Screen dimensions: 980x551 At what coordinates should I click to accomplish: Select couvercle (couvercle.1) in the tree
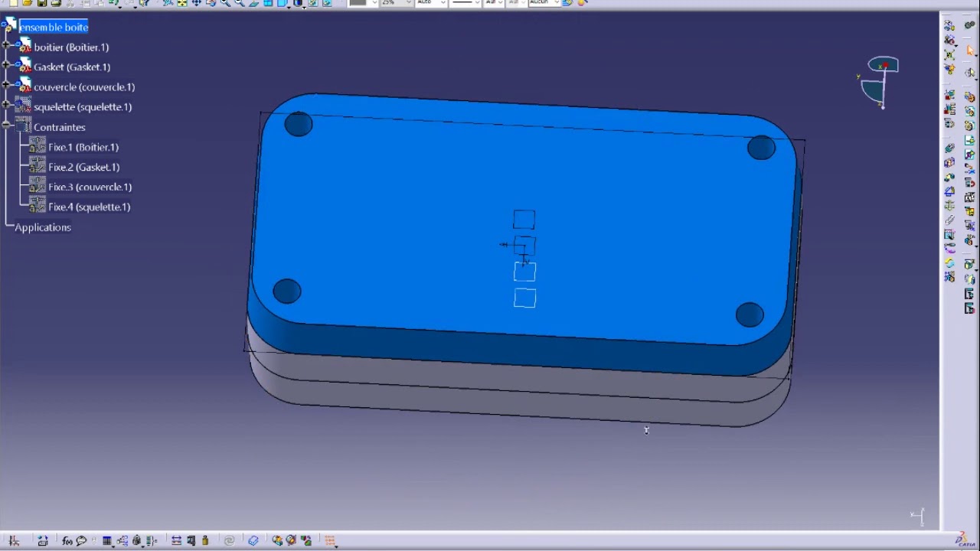click(84, 87)
